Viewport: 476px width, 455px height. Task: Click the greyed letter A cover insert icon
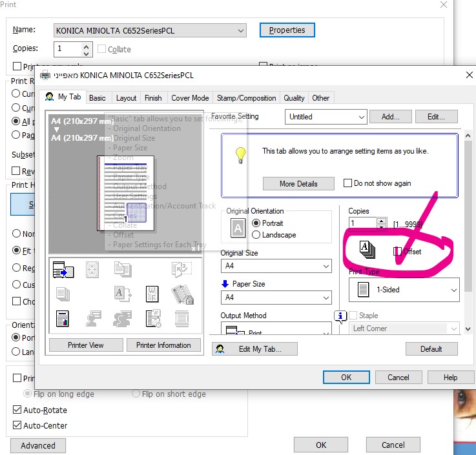click(123, 294)
